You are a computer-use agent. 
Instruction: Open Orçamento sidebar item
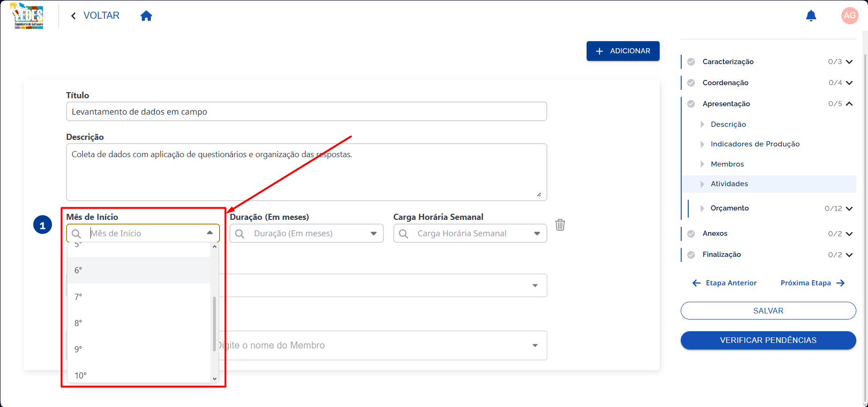point(729,208)
